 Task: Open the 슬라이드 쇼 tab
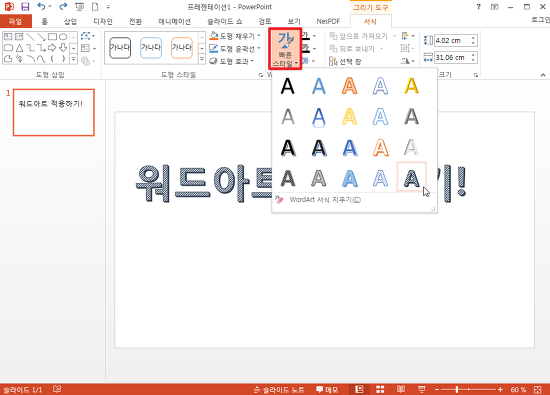click(224, 21)
